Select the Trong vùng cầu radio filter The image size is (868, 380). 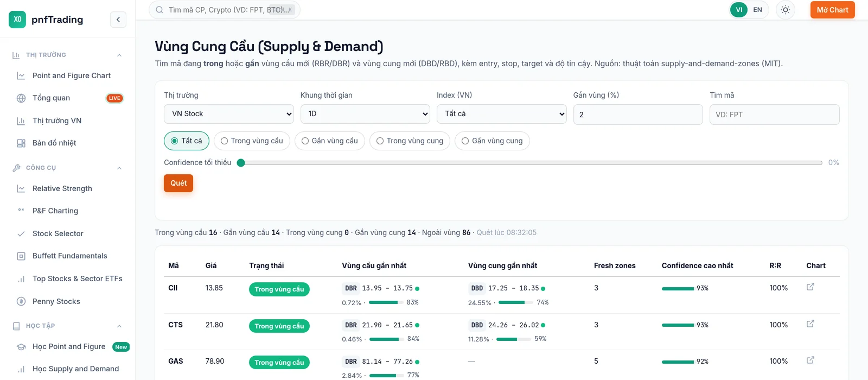coord(252,141)
